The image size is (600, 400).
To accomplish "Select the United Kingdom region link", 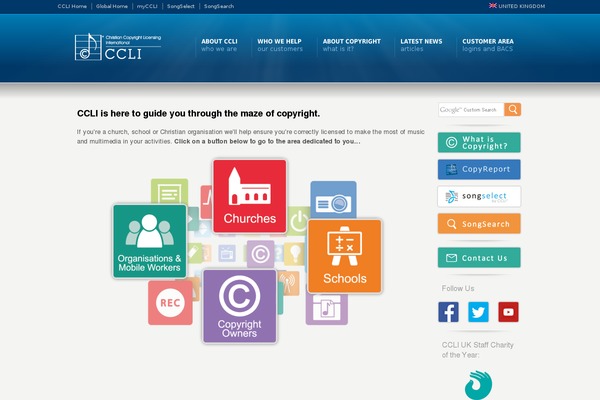I will [522, 6].
